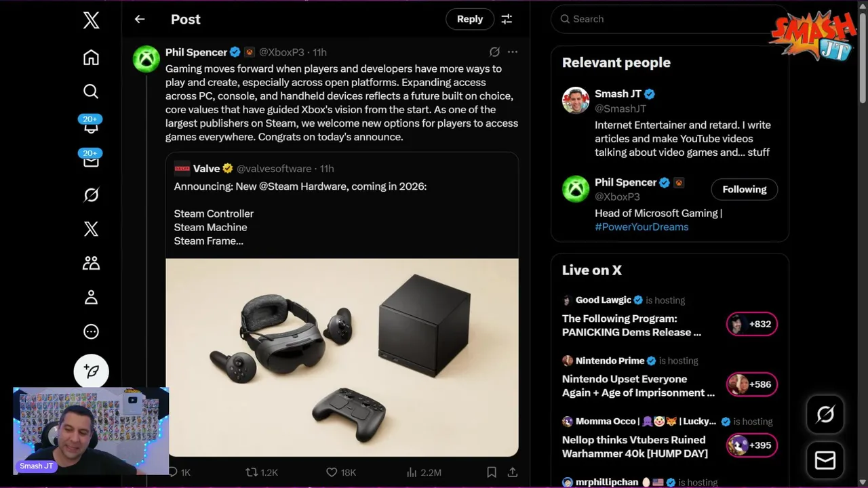Toggle Following for Phil Spencer

744,189
